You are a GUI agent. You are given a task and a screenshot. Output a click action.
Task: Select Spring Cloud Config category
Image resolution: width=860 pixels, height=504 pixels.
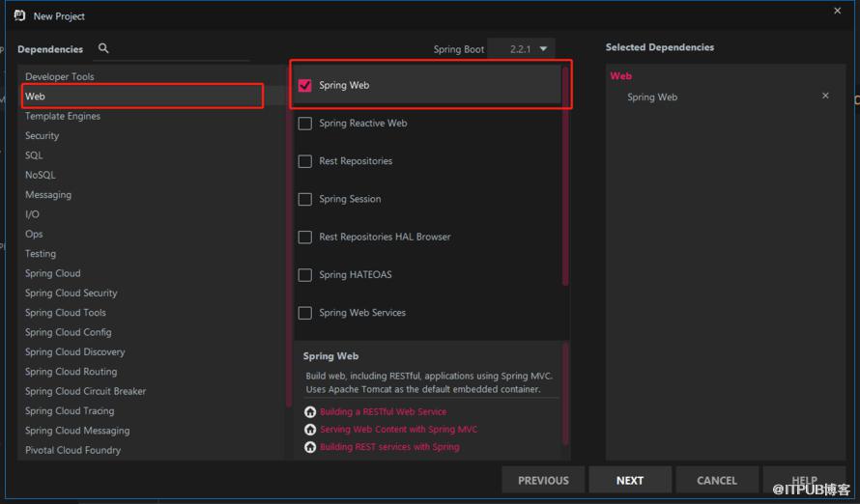[x=153, y=332]
